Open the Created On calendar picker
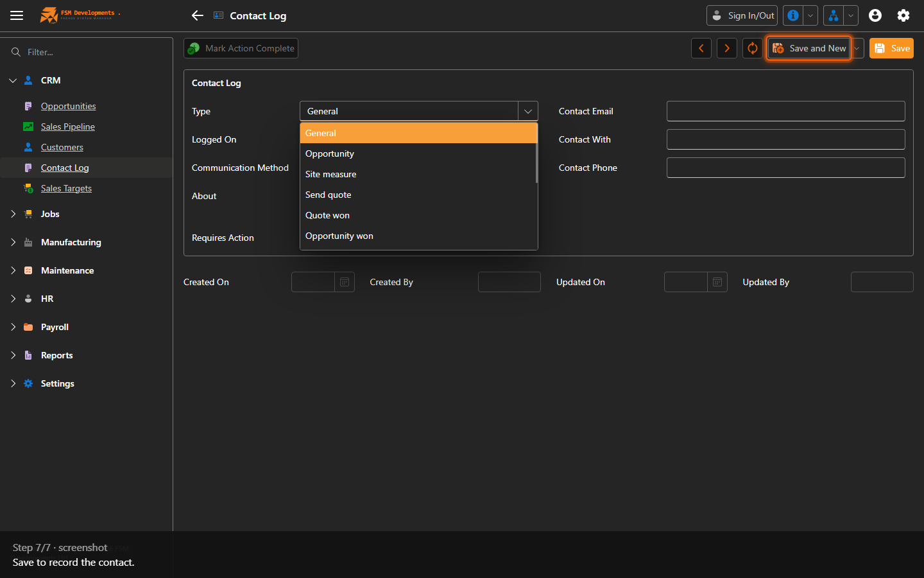Image resolution: width=924 pixels, height=578 pixels. (345, 282)
